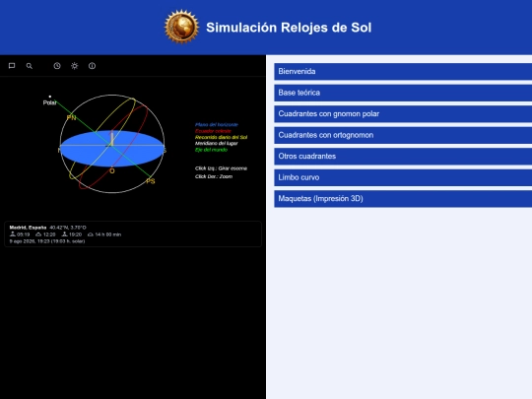Image resolution: width=532 pixels, height=399 pixels.
Task: Expand the Limbo curvo section
Action: [x=403, y=177]
